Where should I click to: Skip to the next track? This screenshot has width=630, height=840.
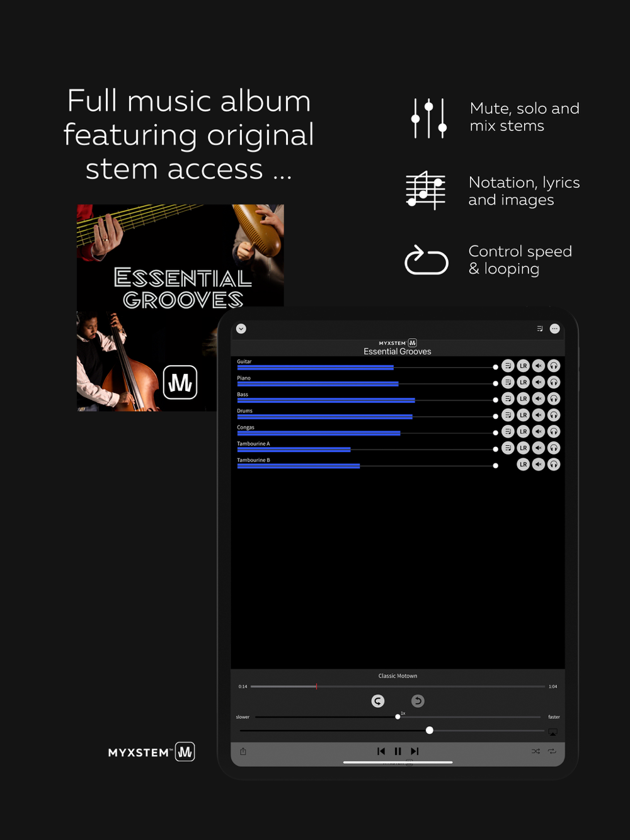[415, 751]
